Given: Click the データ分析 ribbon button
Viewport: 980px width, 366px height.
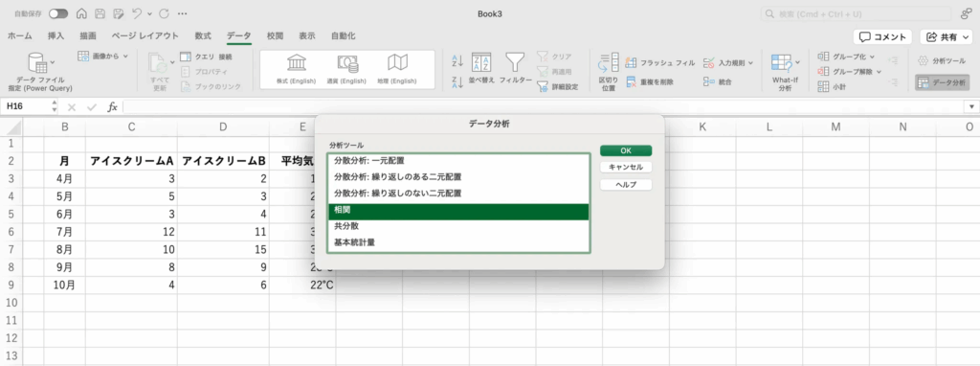Looking at the screenshot, I should point(942,82).
